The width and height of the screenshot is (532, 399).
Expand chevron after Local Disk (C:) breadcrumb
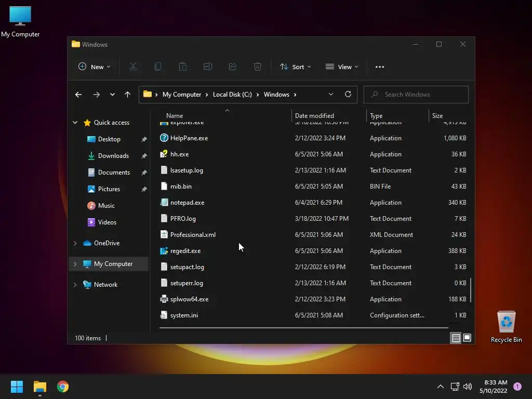tap(258, 95)
